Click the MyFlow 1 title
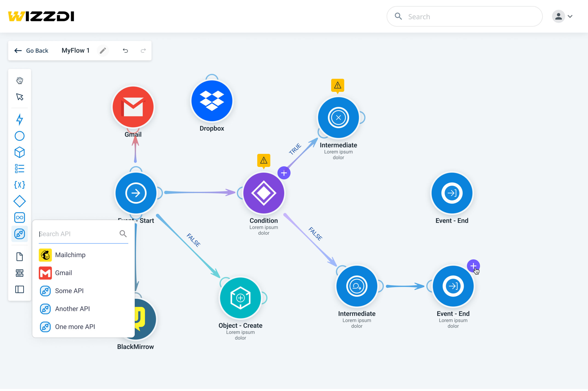The image size is (588, 391). pos(76,51)
